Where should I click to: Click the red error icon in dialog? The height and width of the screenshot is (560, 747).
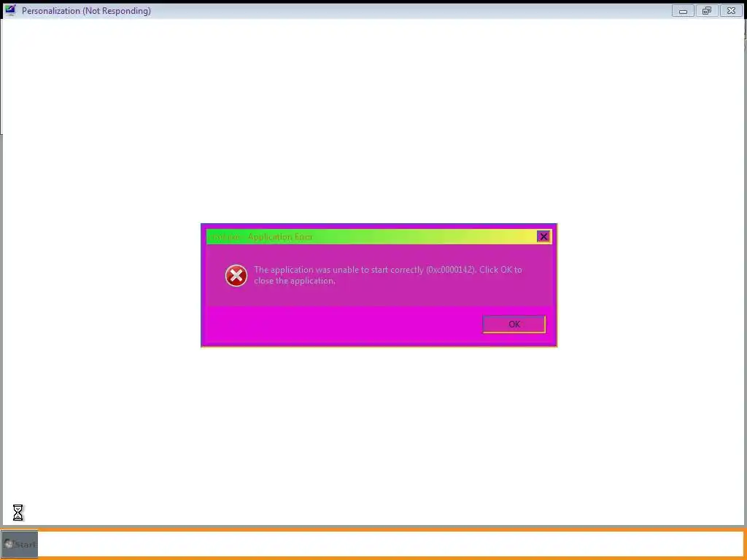(236, 276)
